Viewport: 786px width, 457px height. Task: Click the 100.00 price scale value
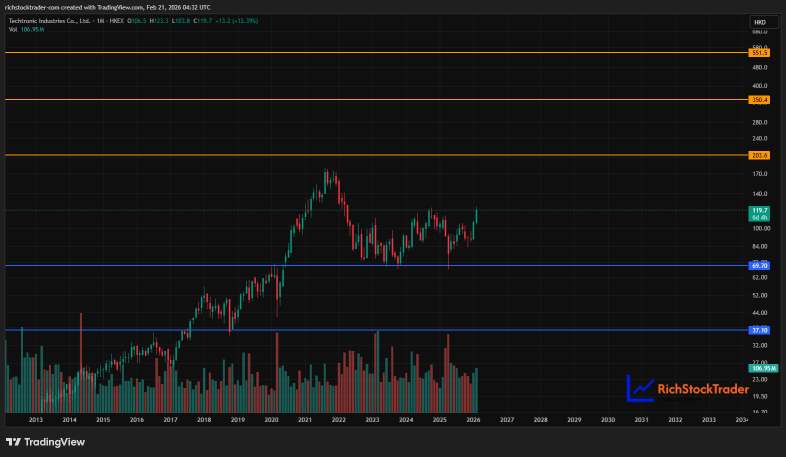click(x=761, y=228)
